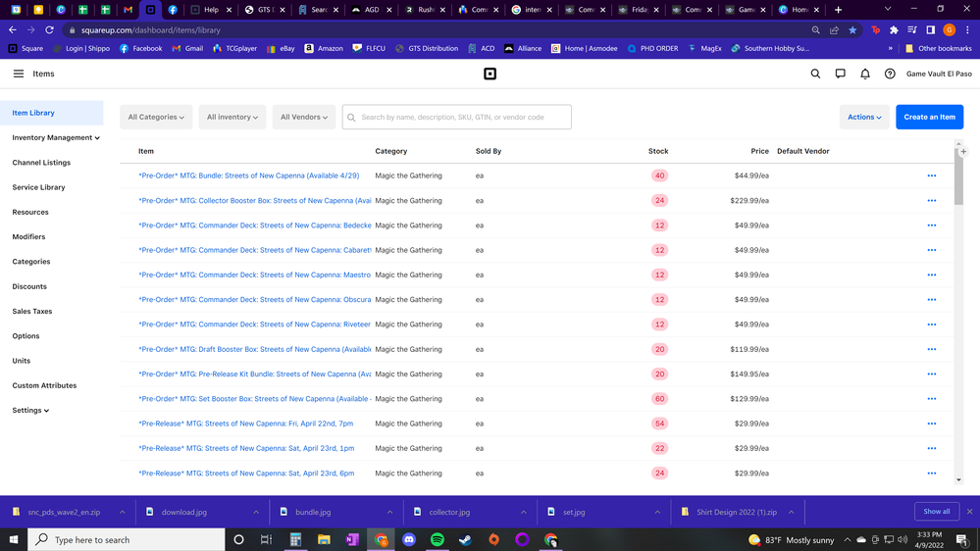Expand the All Vendors filter
This screenshot has height=551, width=980.
point(304,118)
